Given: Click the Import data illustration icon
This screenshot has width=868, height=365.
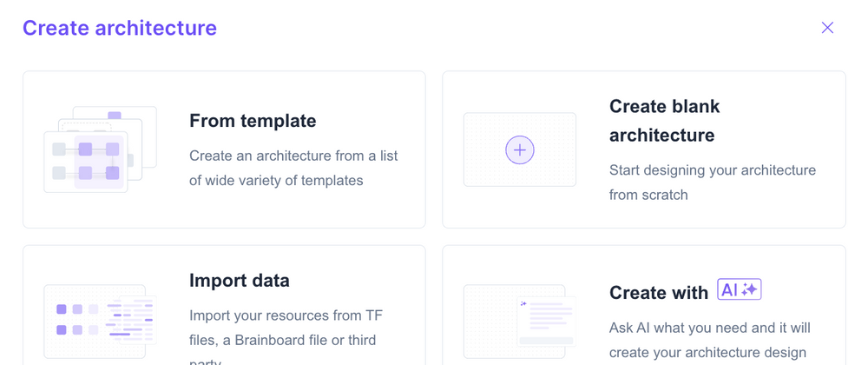Looking at the screenshot, I should 100,320.
